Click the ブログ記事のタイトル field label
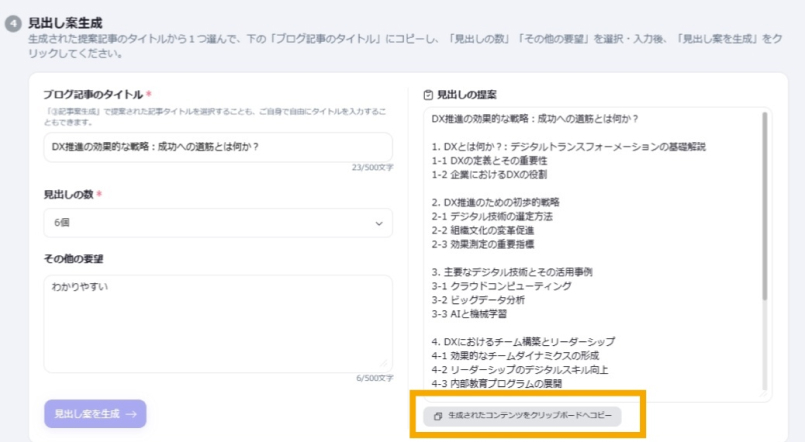Image resolution: width=805 pixels, height=442 pixels. (94, 95)
